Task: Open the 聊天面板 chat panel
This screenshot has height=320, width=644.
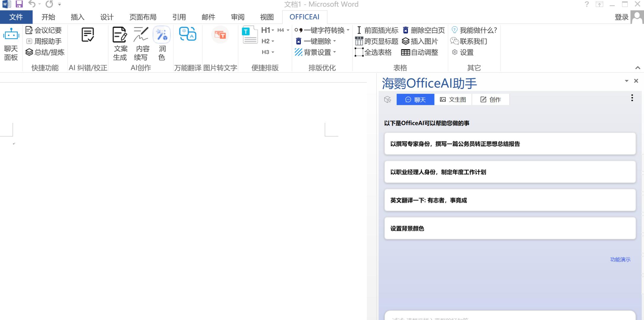Action: click(x=11, y=44)
